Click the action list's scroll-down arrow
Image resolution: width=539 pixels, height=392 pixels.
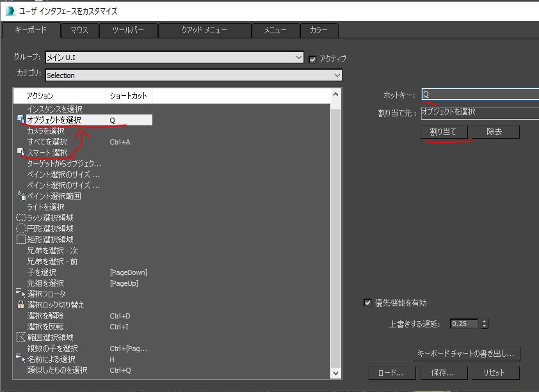tap(336, 372)
